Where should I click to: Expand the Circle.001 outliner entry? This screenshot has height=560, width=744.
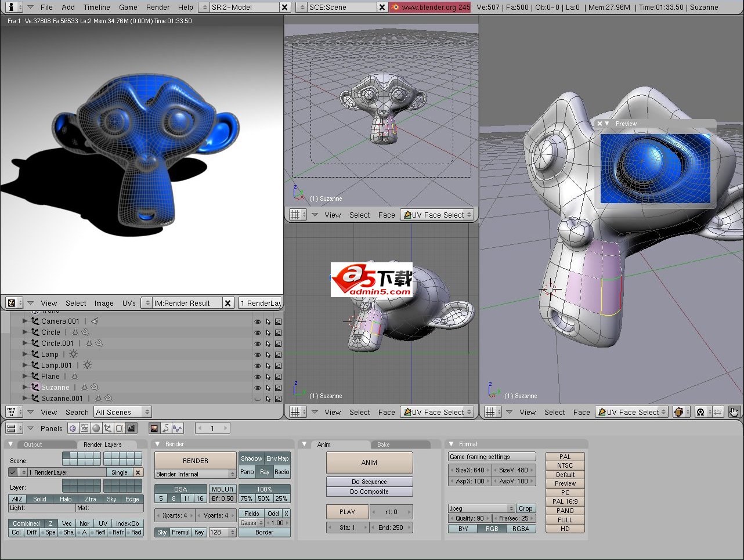pyautogui.click(x=24, y=344)
